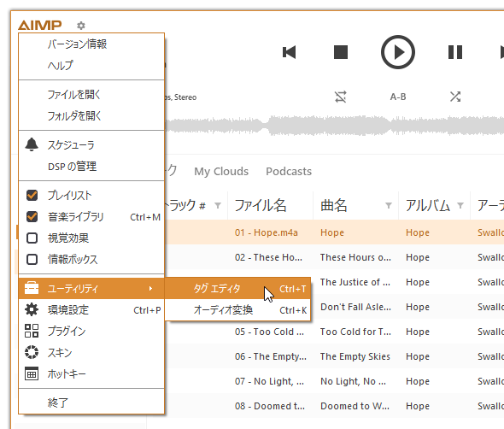504x429 pixels.
Task: Open the ヘルプ menu entry
Action: pos(91,65)
